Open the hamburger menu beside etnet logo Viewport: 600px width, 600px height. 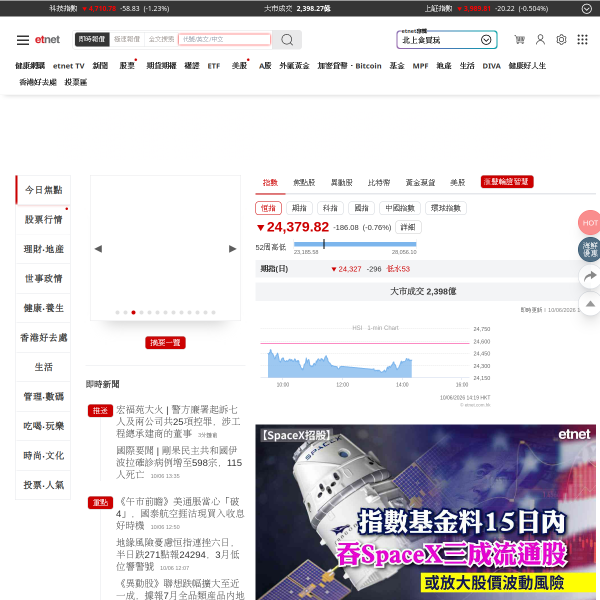(23, 40)
